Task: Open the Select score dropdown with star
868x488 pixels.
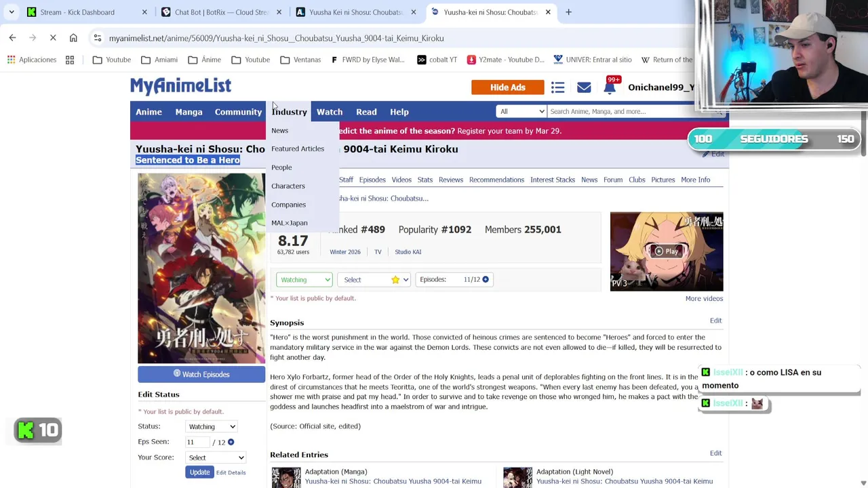Action: pyautogui.click(x=374, y=279)
